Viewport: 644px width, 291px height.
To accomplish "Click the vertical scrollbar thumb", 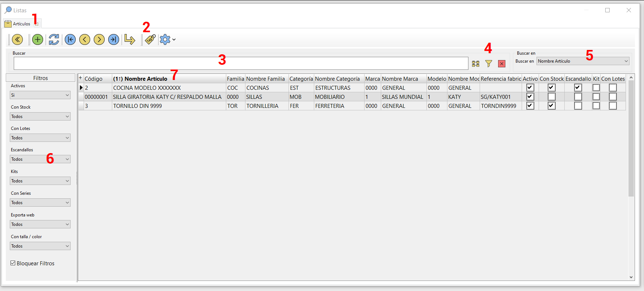I will click(631, 138).
